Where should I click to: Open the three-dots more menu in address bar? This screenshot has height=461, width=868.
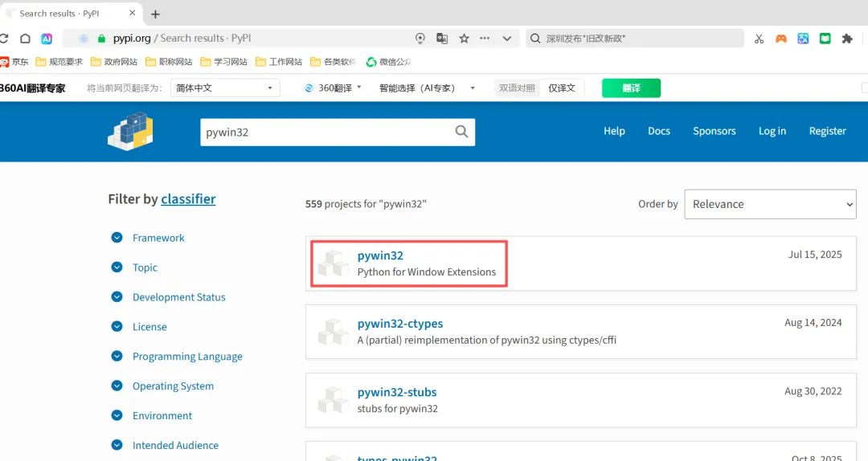click(485, 39)
